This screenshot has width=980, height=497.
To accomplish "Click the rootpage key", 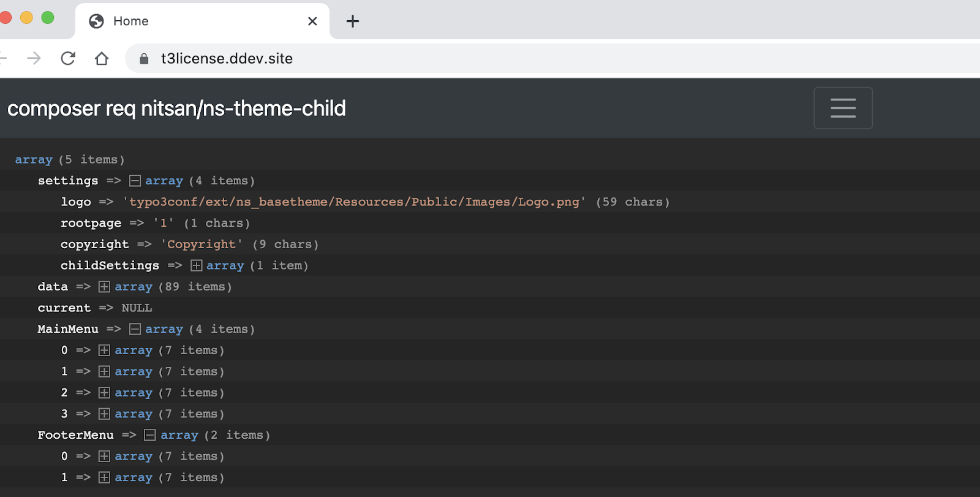I will [91, 223].
